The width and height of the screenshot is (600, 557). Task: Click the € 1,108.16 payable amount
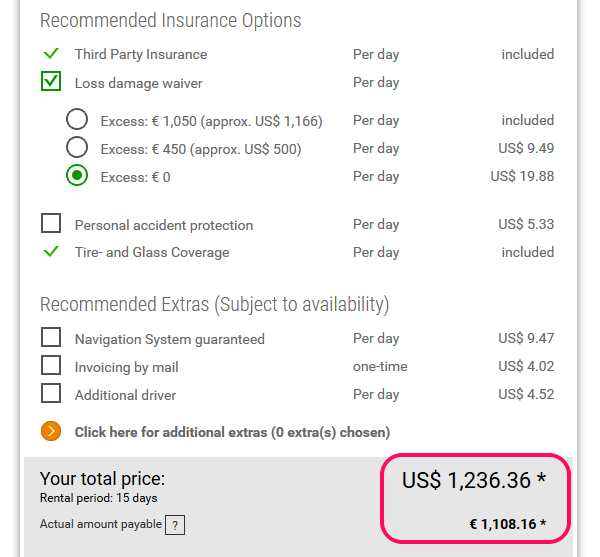[x=508, y=523]
